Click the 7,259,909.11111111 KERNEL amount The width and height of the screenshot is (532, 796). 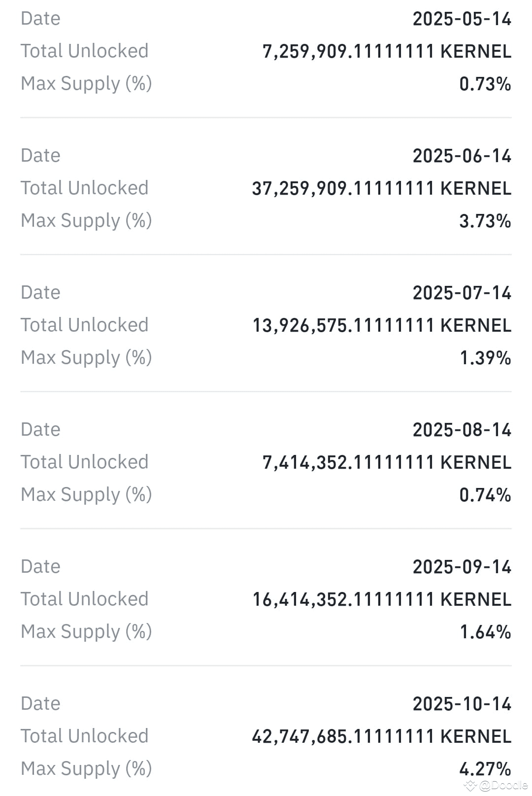coord(387,52)
